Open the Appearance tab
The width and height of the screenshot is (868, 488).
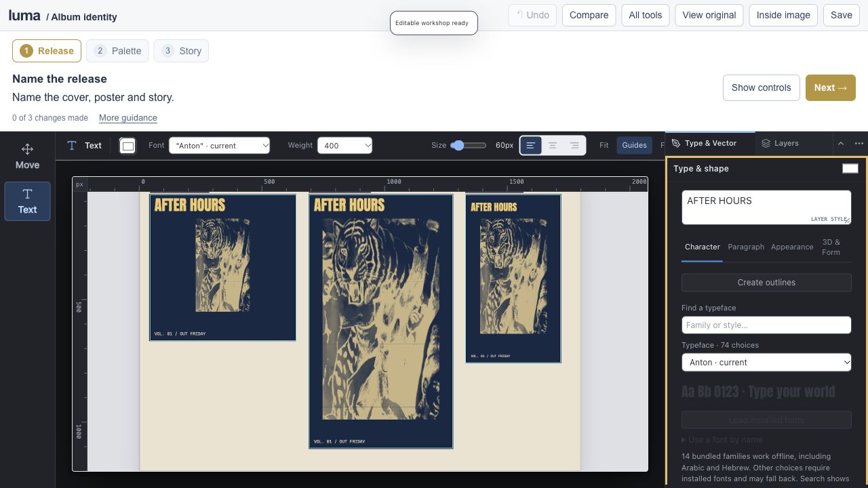(792, 247)
